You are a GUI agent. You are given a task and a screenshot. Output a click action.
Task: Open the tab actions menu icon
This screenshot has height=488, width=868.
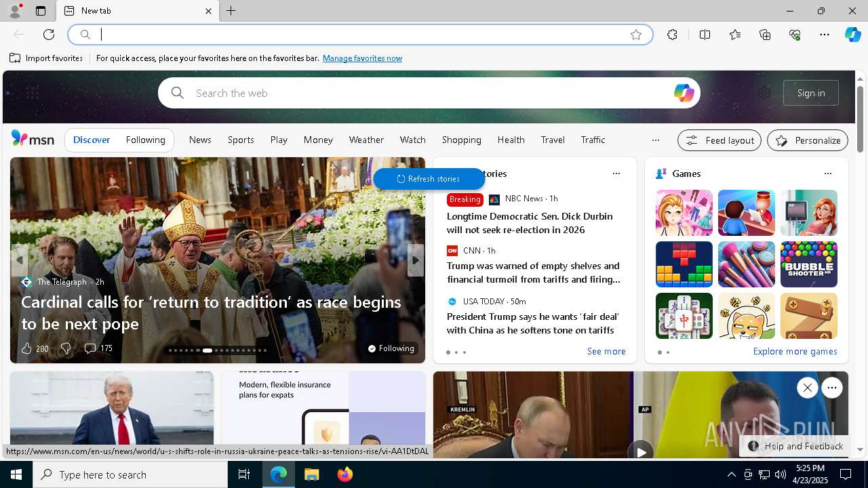(x=41, y=11)
